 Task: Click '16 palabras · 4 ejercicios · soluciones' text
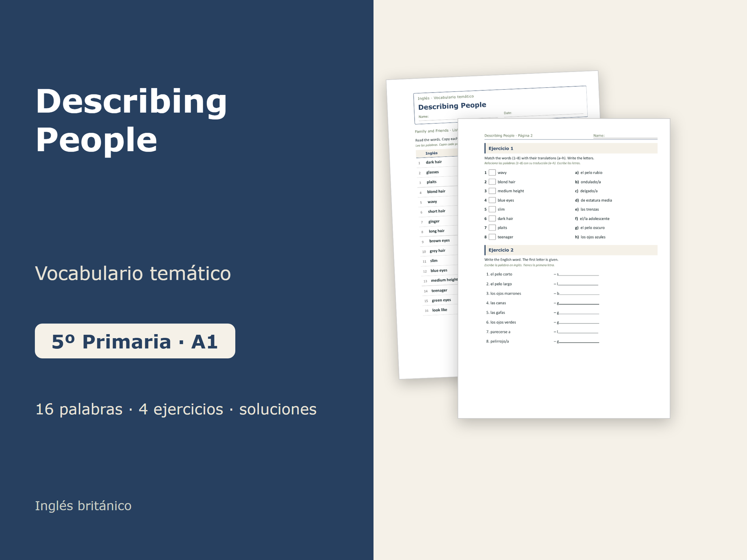tap(176, 409)
